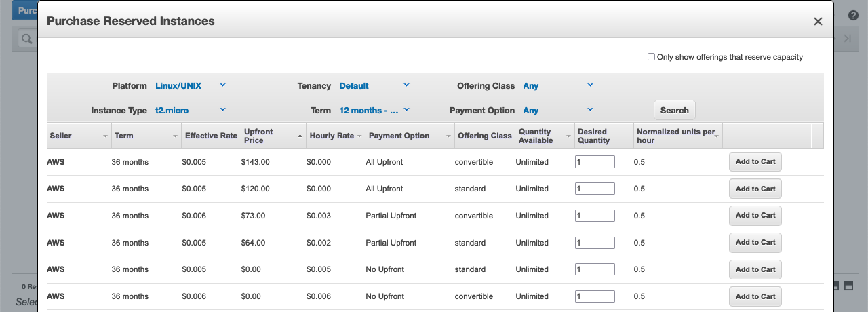Focus Desired Quantity field for $64.00 offering
868x312 pixels.
pyautogui.click(x=595, y=243)
